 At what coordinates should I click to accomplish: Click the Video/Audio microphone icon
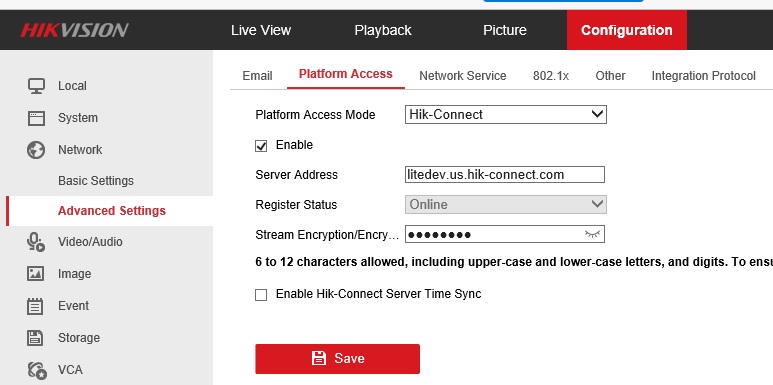point(36,243)
